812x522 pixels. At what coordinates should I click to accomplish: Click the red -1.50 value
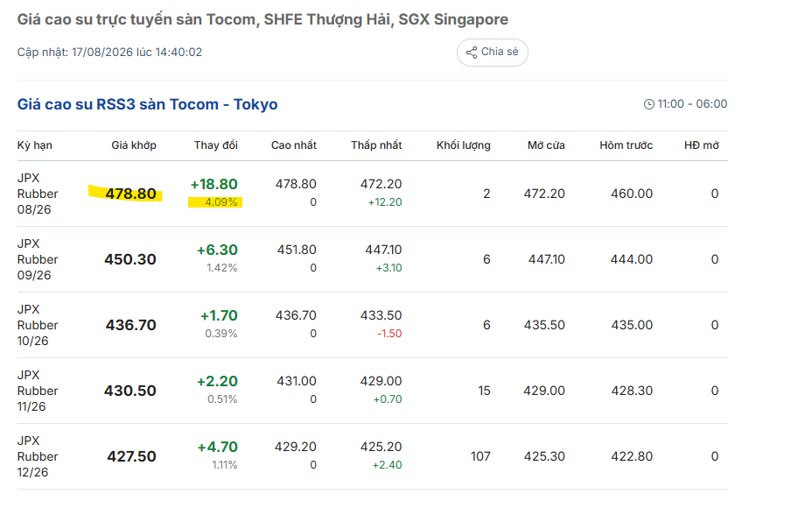tap(389, 334)
